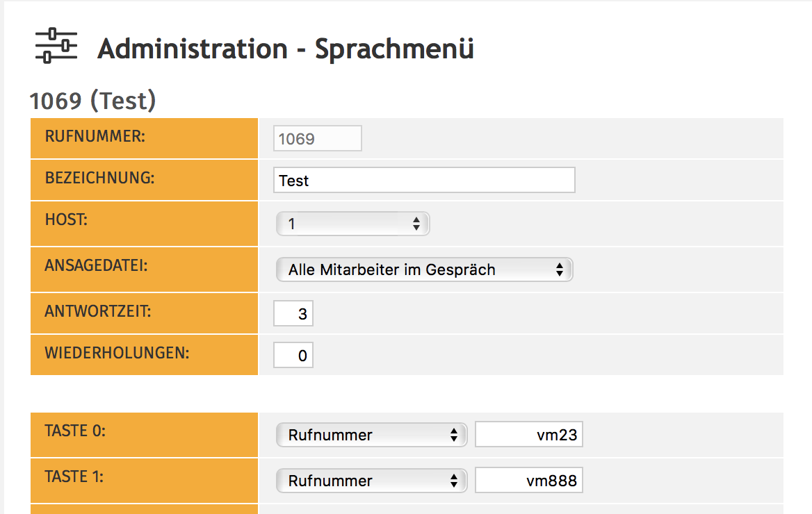Click the 1069 (Test) subheading

[92, 101]
